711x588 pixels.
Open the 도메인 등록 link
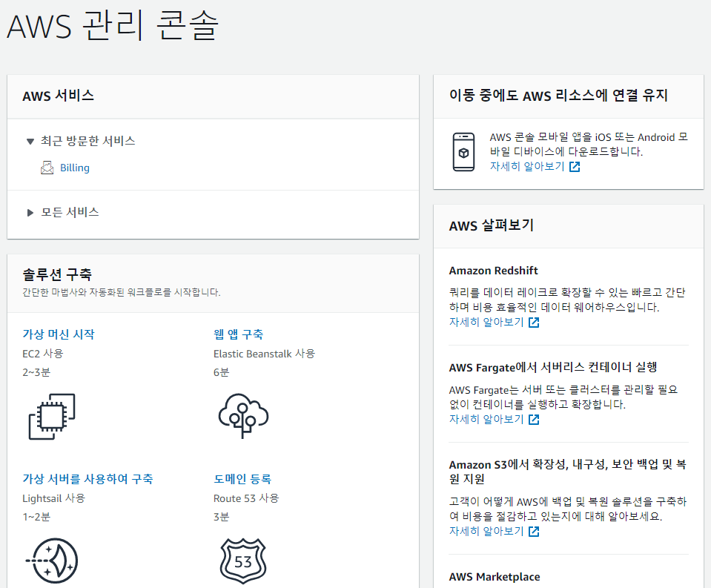click(242, 479)
